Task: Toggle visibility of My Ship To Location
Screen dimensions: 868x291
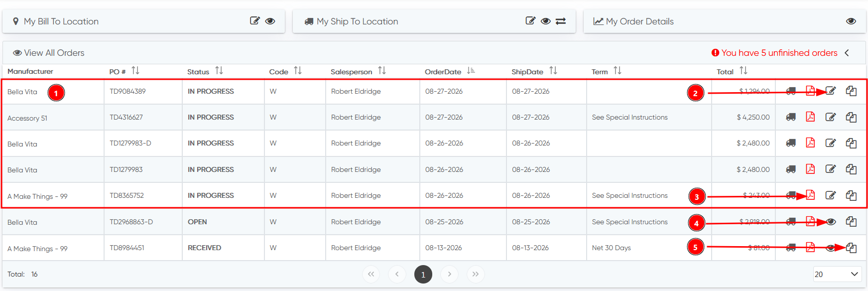Action: coord(546,21)
